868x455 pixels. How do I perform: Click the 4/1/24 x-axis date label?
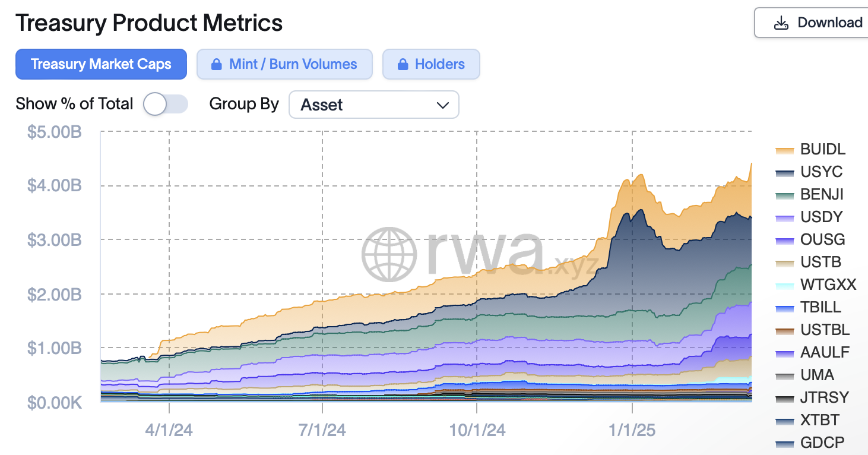click(x=169, y=429)
